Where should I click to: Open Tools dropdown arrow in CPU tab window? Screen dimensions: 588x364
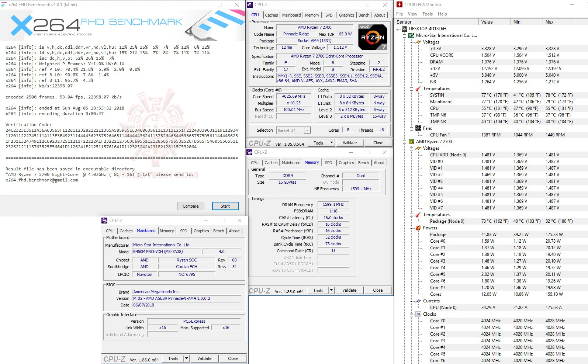(x=332, y=143)
